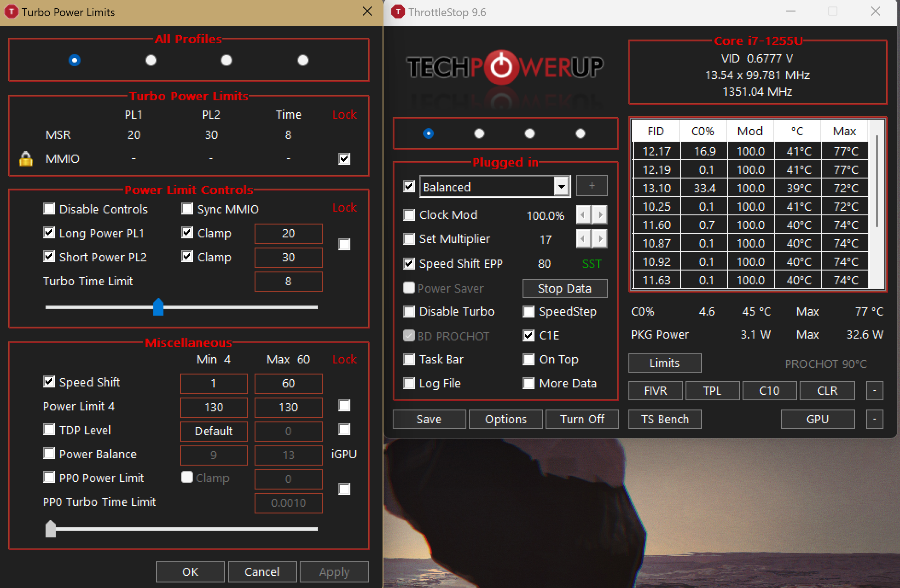Image resolution: width=900 pixels, height=588 pixels.
Task: Click the PP0 Turbo Time Limit slider thumb
Action: tap(51, 529)
